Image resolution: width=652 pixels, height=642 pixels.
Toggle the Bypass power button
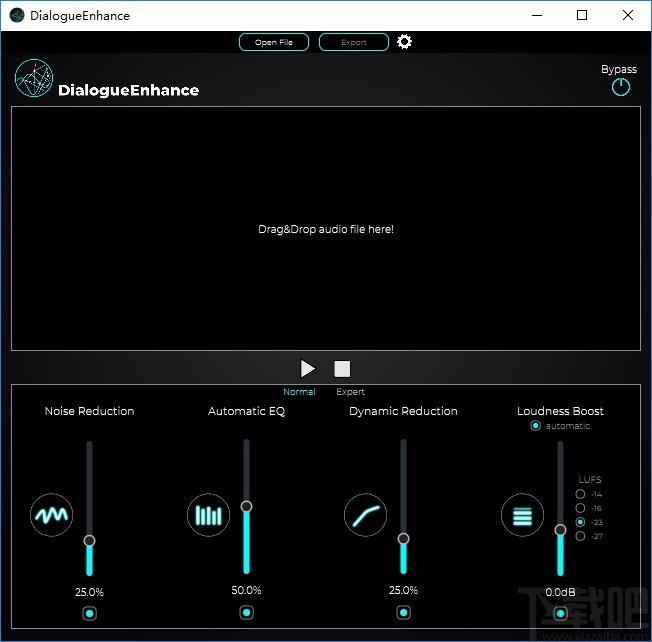tap(620, 87)
